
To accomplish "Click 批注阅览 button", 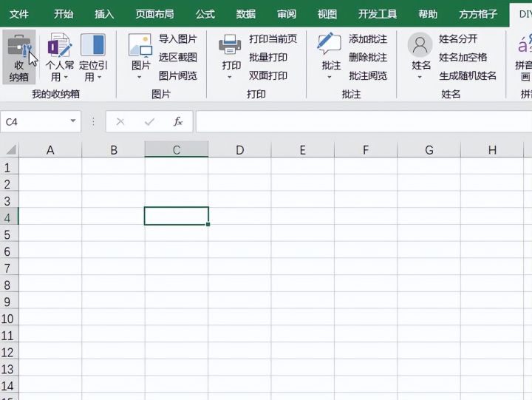I will point(368,75).
